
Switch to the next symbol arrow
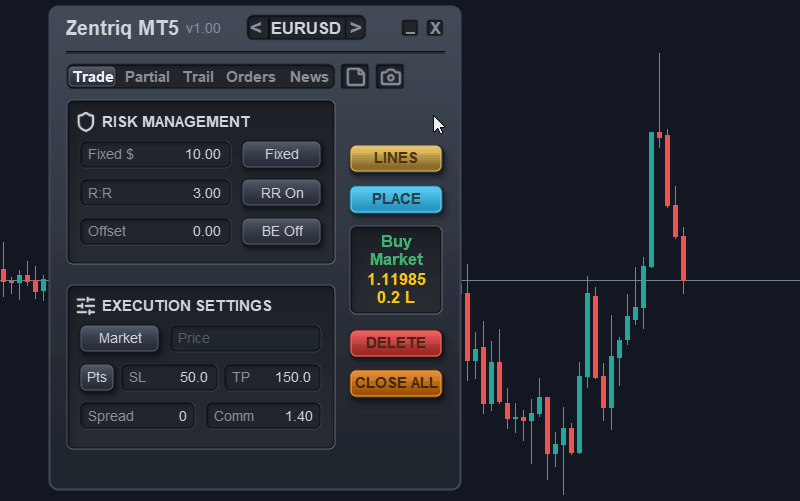point(355,28)
